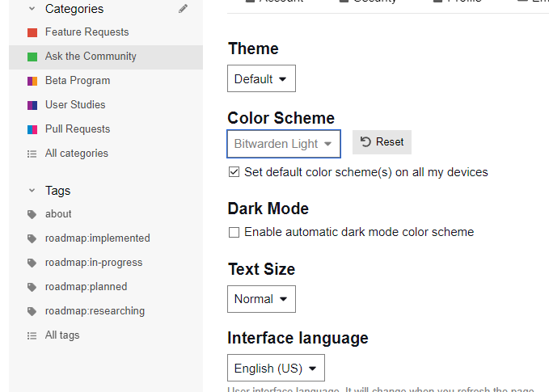Open the Theme dropdown
The width and height of the screenshot is (549, 392).
pos(261,79)
